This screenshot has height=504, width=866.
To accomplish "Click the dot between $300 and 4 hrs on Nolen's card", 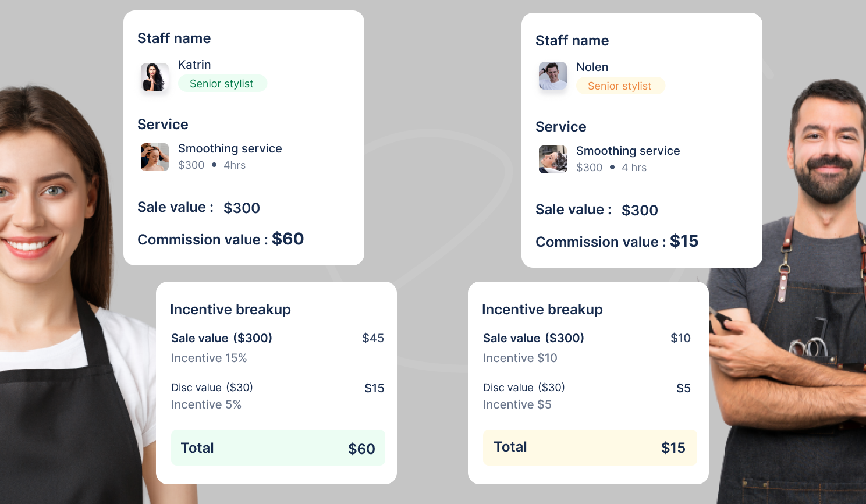I will pyautogui.click(x=612, y=167).
